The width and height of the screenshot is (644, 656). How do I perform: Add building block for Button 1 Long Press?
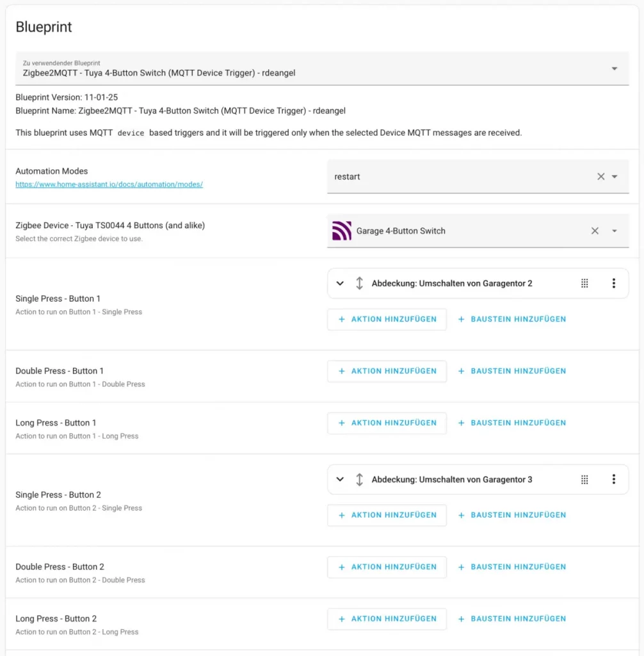(511, 423)
